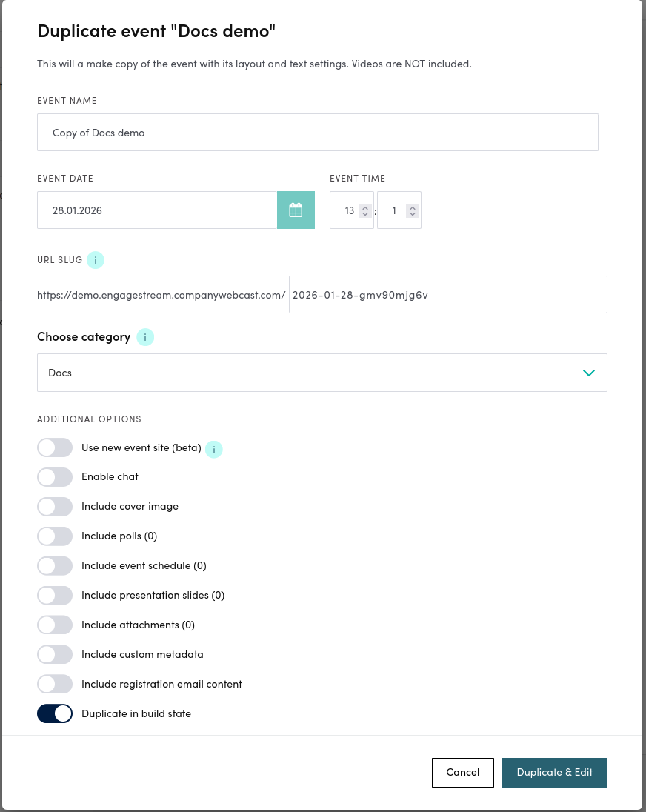
Task: Disable Duplicate in build state
Action: (x=55, y=713)
